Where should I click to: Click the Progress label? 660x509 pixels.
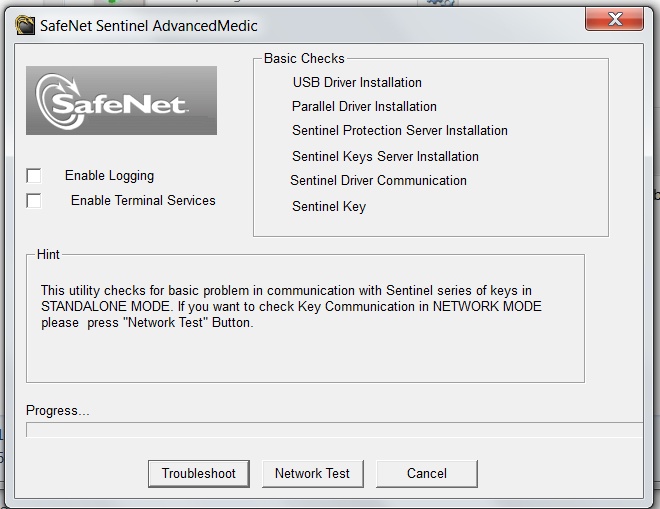click(x=58, y=411)
